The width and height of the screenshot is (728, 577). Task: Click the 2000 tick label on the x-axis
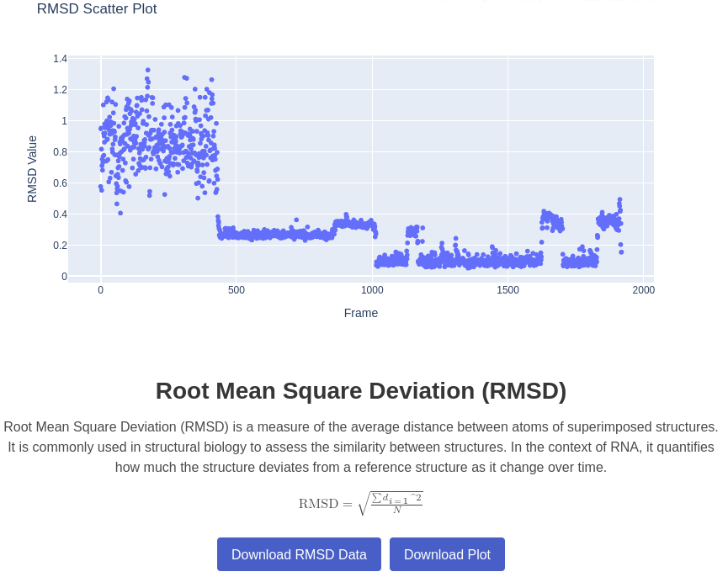click(x=642, y=290)
